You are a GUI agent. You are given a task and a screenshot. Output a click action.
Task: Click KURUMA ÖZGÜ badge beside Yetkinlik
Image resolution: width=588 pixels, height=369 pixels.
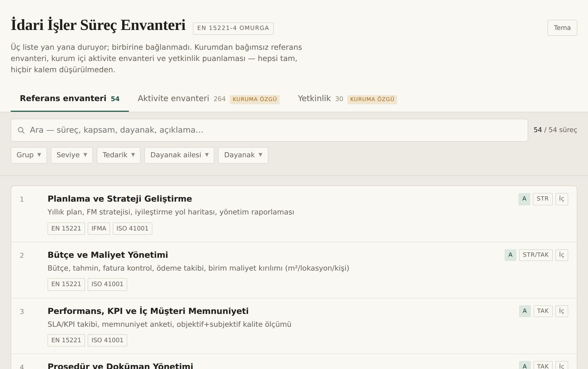coord(372,99)
